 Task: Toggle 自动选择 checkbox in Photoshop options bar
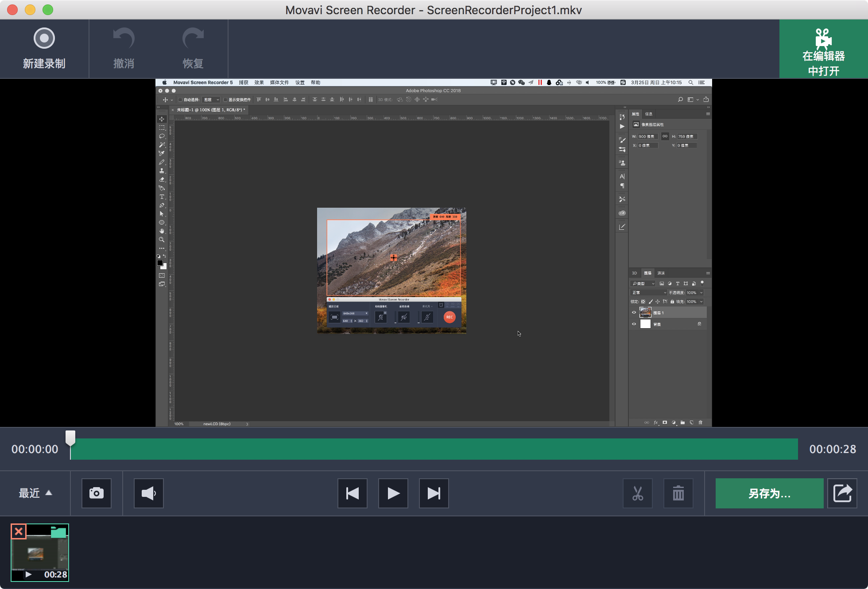coord(180,100)
